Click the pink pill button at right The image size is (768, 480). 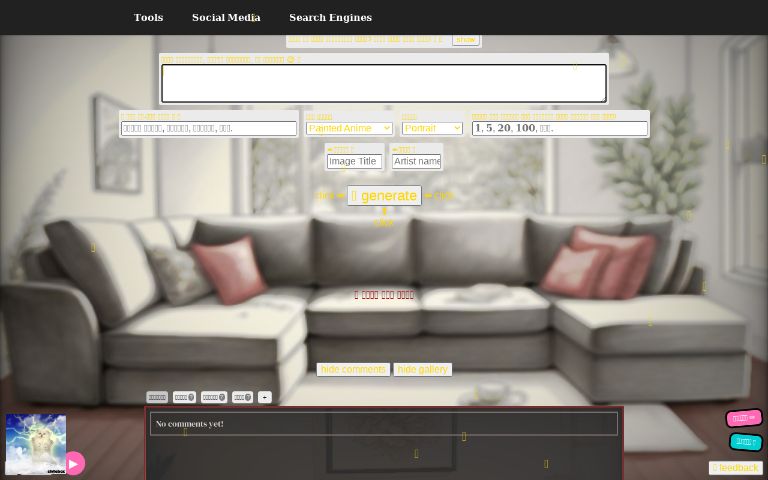click(744, 418)
